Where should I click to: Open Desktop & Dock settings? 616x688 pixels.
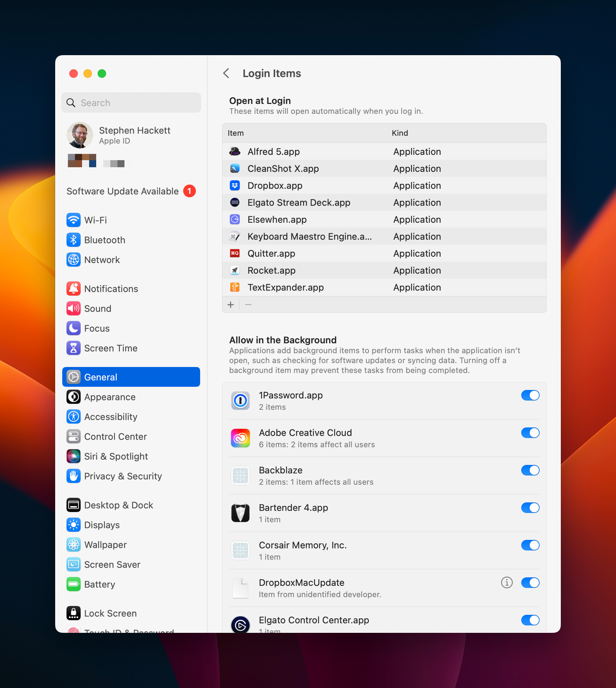pyautogui.click(x=131, y=505)
